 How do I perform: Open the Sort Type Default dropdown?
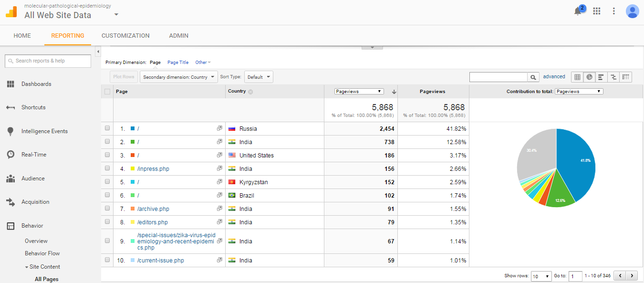click(x=259, y=77)
